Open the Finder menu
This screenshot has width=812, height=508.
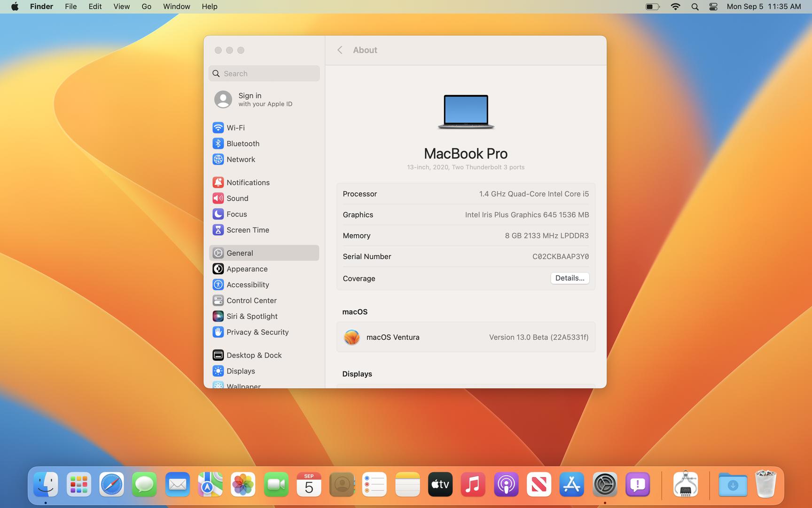(x=41, y=7)
